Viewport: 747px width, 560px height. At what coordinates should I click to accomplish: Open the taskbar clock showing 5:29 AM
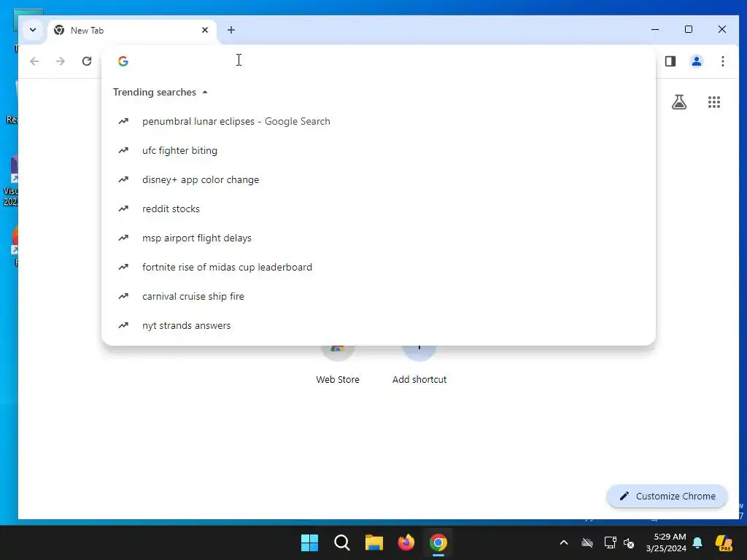point(666,542)
